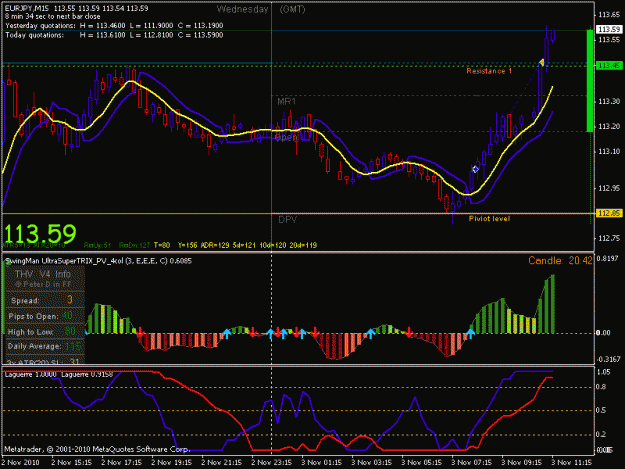Click the '2 Nov 23:15' time axis label
The height and width of the screenshot is (469, 625).
coord(271,462)
